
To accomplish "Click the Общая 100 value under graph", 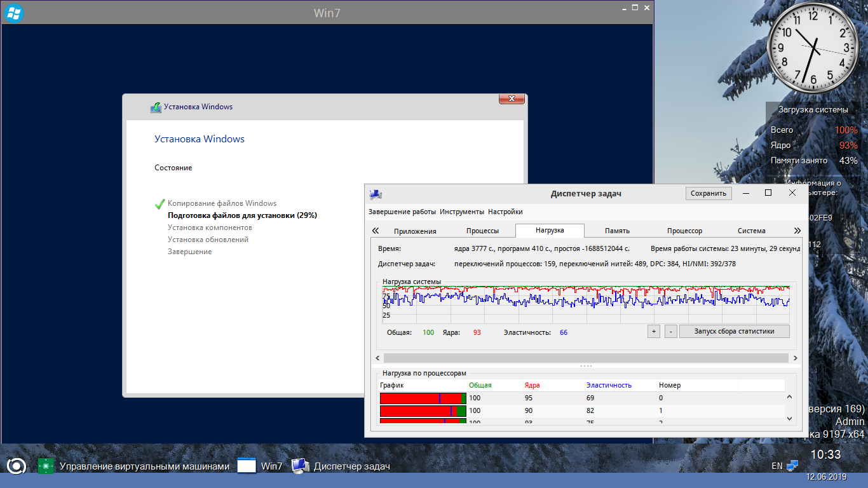I will [x=428, y=332].
